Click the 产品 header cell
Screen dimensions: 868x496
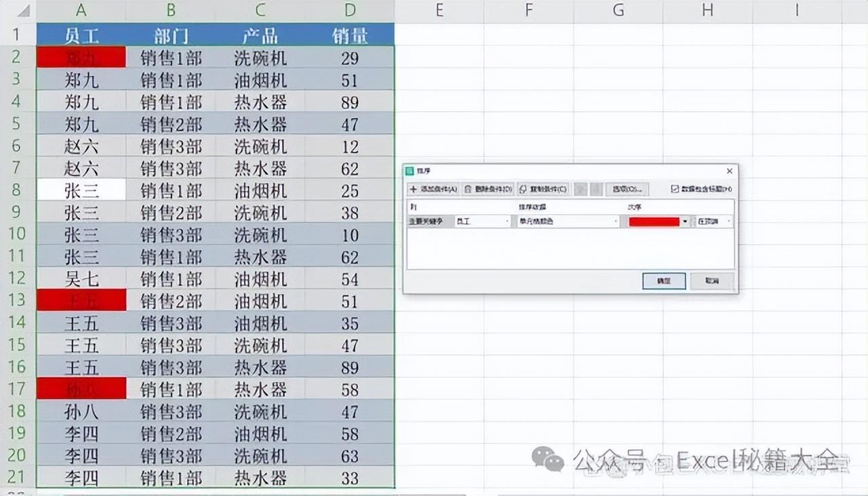[260, 35]
